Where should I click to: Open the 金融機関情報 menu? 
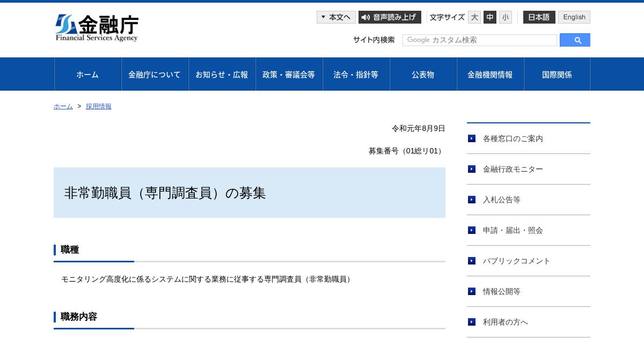click(x=491, y=74)
